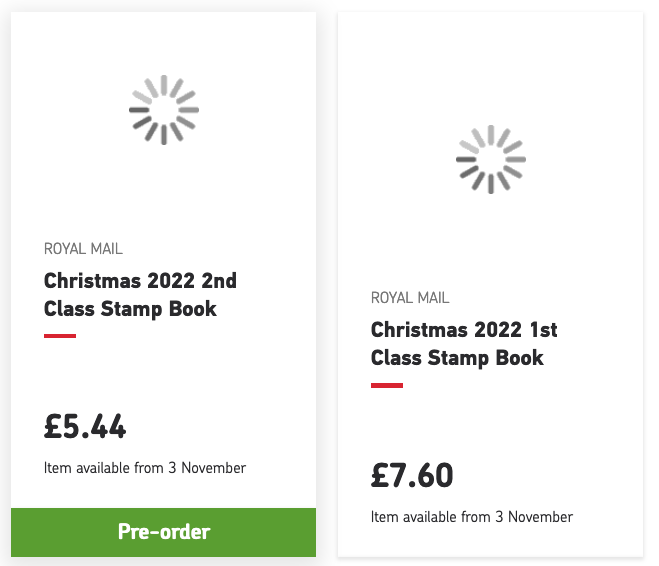Click the loading spinner on the 1st Class card
659x566 pixels.
tap(490, 159)
